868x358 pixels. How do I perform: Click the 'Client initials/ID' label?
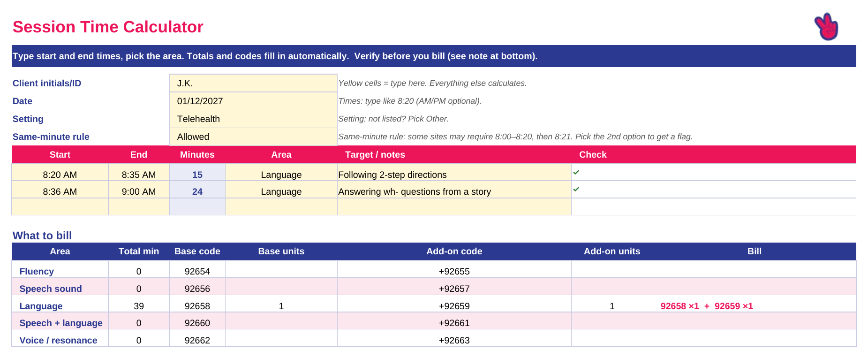tap(47, 83)
